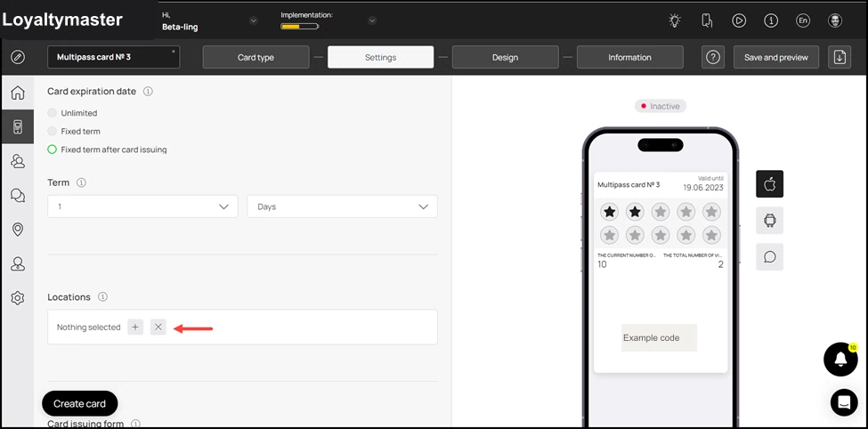This screenshot has height=429, width=868.
Task: Open the support chat widget
Action: pos(844,402)
